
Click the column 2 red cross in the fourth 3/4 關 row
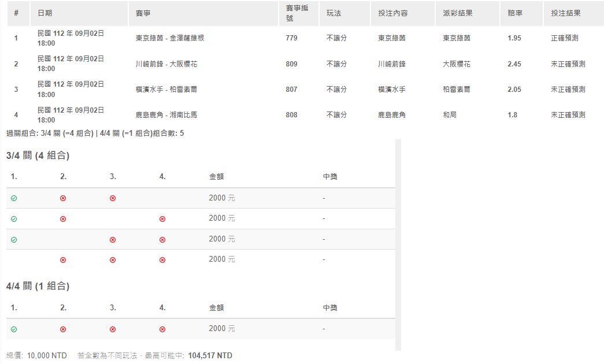click(63, 260)
